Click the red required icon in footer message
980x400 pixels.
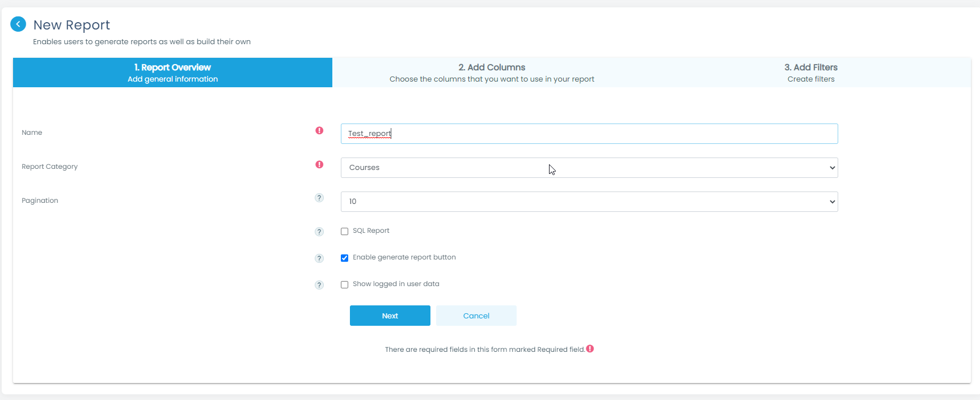(x=590, y=349)
